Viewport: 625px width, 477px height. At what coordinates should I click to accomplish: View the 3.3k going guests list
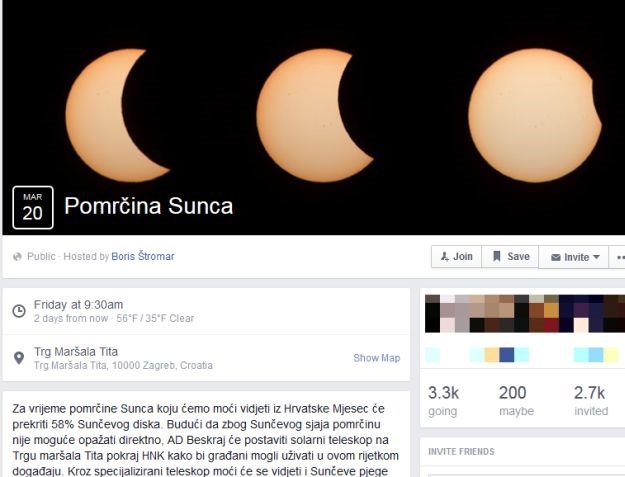443,400
